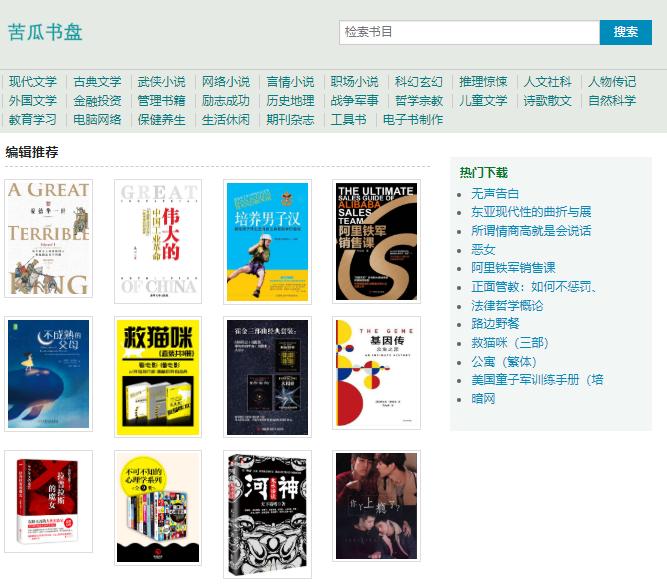667x588 pixels.
Task: Open 正面管教：如何不惩罚 link
Action: (533, 287)
